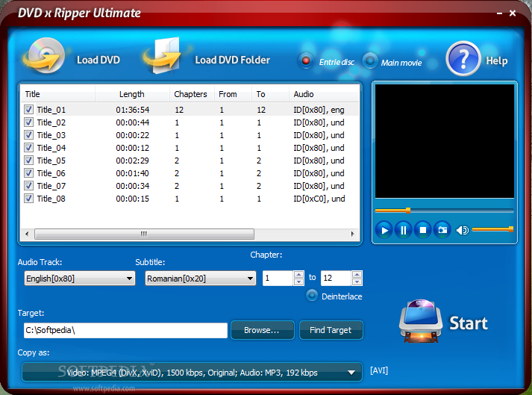The height and width of the screenshot is (395, 532).
Task: Click the Load DVD label
Action: [x=98, y=60]
